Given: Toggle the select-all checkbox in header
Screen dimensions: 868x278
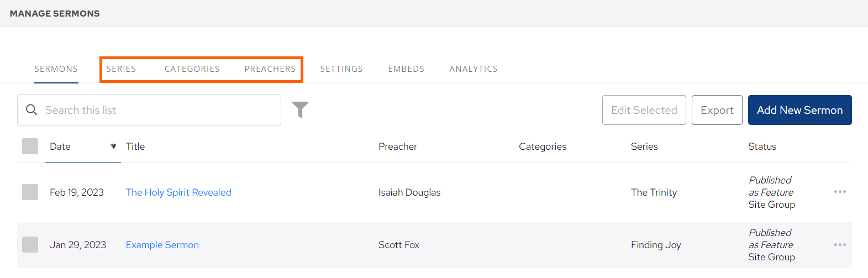Looking at the screenshot, I should pos(30,146).
